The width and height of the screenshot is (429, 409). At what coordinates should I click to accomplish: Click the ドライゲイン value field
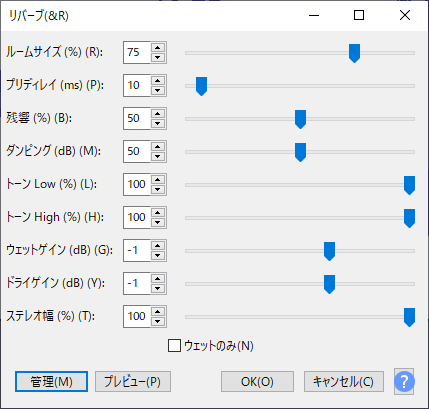tap(137, 283)
